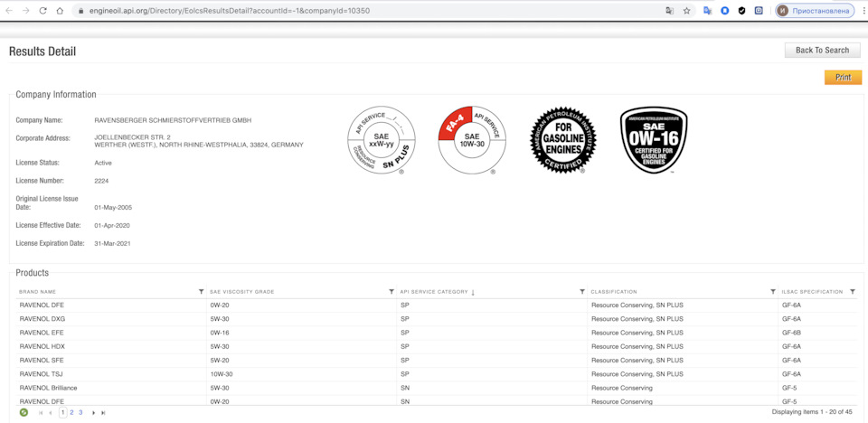The width and height of the screenshot is (868, 423).
Task: Open the blue square extension icon
Action: pyautogui.click(x=759, y=11)
